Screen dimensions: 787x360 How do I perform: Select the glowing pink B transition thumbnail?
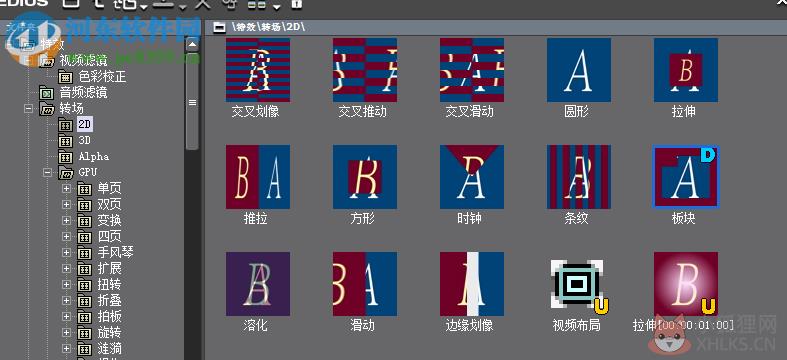[686, 284]
